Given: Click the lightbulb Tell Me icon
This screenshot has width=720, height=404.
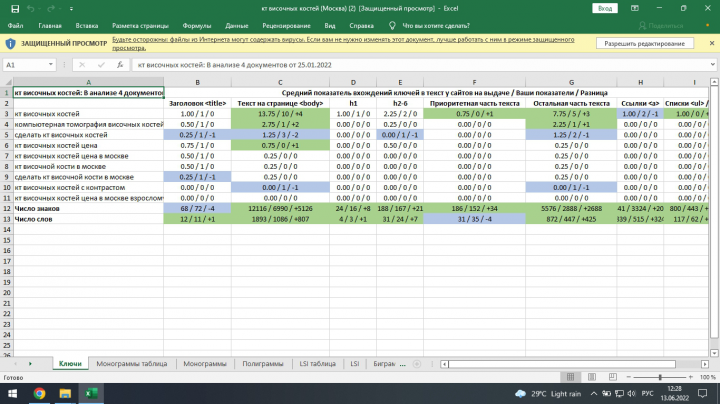Looking at the screenshot, I should tap(392, 26).
